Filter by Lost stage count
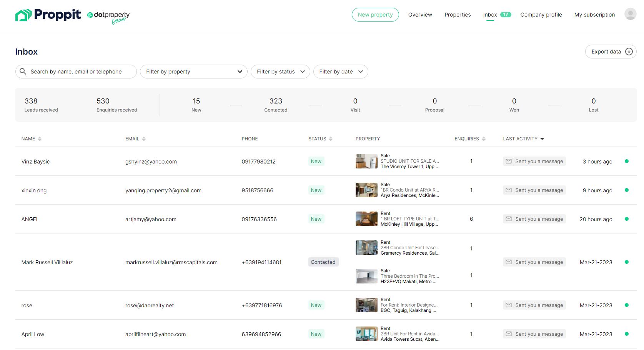Viewport: 644px width, 350px height. [594, 105]
